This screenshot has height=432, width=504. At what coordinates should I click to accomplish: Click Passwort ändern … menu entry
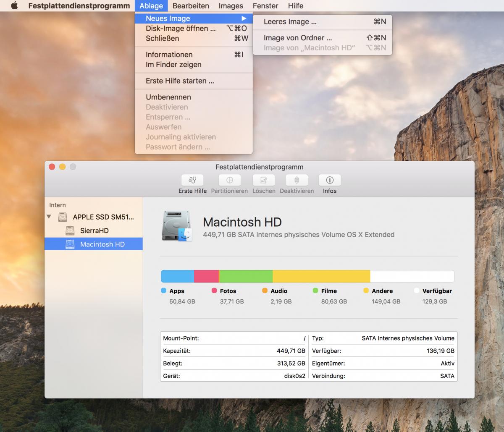click(x=194, y=147)
